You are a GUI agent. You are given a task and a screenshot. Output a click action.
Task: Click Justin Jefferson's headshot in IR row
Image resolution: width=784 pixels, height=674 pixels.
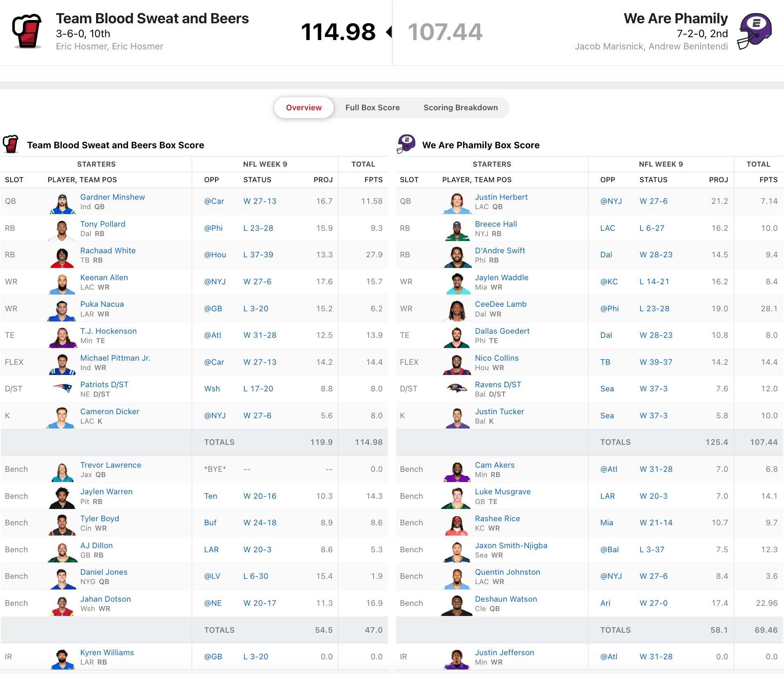tap(457, 658)
